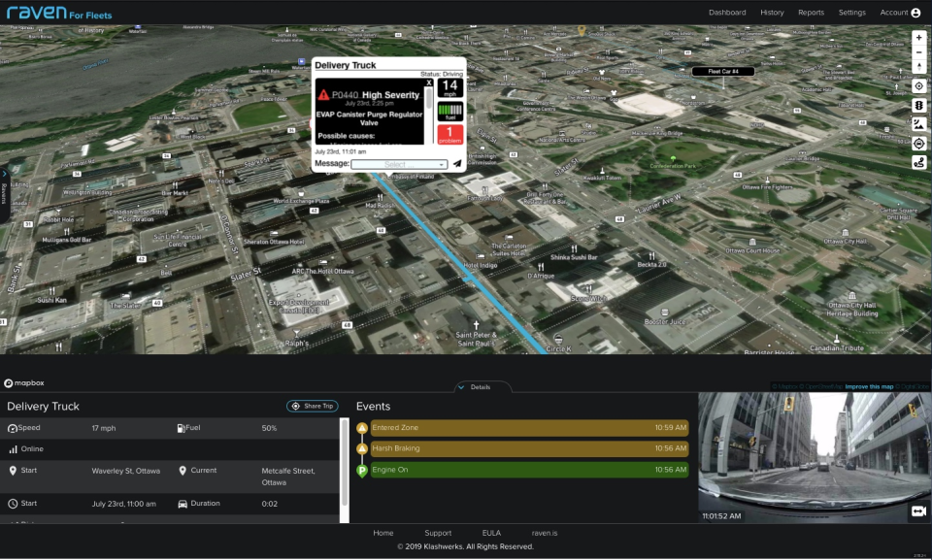Toggle the traffic light overlay control
This screenshot has height=560, width=932.
[x=918, y=104]
